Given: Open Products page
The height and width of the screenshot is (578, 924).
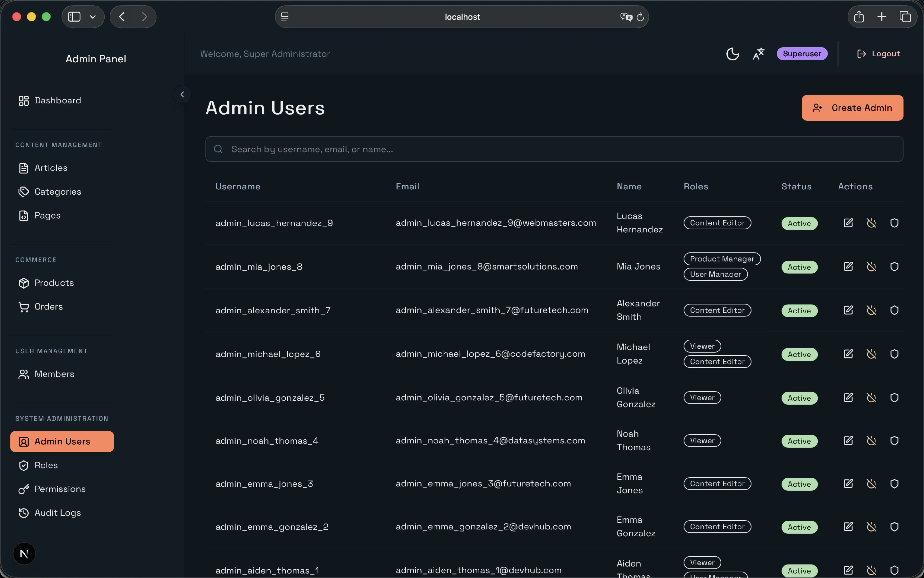Looking at the screenshot, I should pyautogui.click(x=62, y=283).
